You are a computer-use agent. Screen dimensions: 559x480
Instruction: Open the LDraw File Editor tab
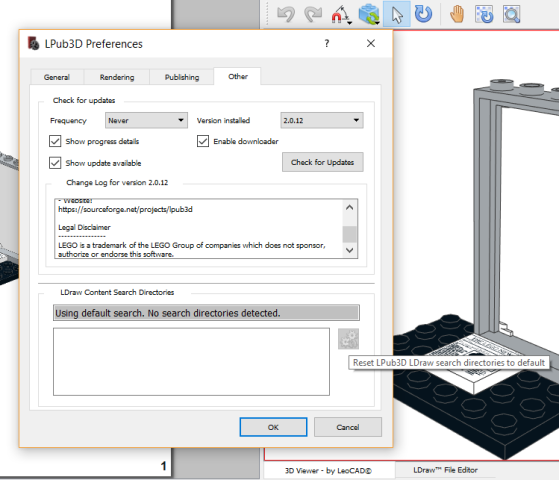point(445,470)
